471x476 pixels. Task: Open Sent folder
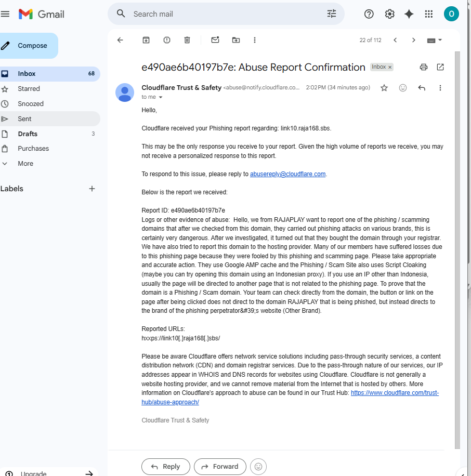coord(50,118)
